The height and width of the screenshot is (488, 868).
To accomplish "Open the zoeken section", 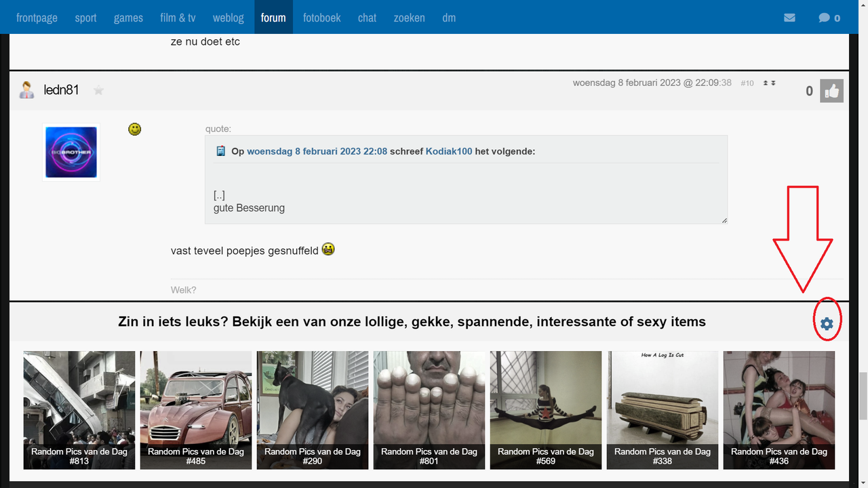I will coord(409,18).
